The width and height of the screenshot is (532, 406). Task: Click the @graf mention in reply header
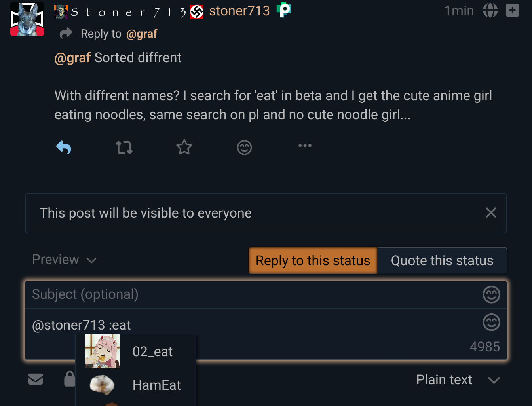(142, 34)
